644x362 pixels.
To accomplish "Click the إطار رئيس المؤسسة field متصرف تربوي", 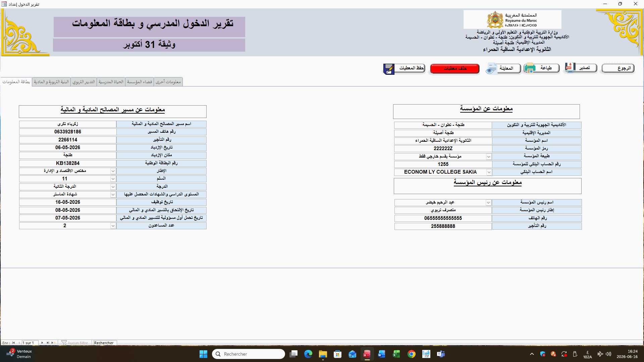I will [x=443, y=210].
